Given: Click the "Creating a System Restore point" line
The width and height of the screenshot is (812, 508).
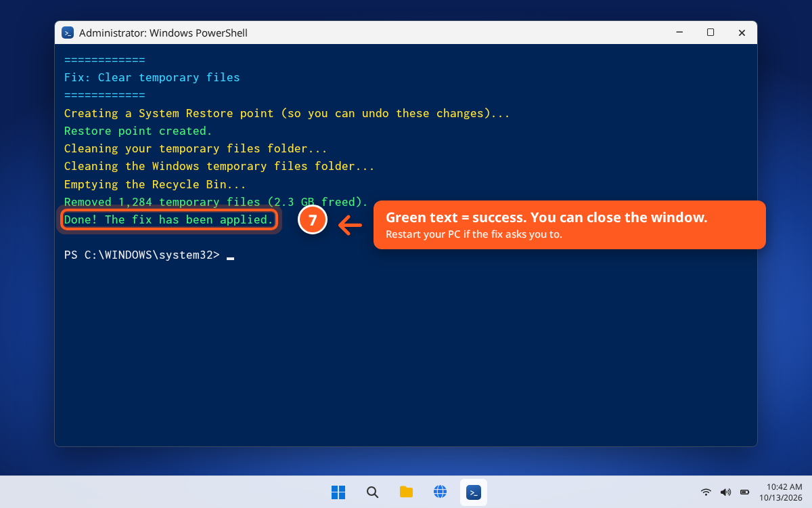Looking at the screenshot, I should coord(287,113).
